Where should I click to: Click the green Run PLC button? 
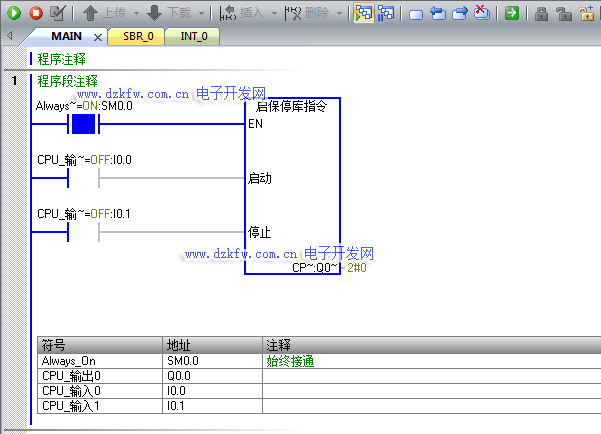coord(14,13)
